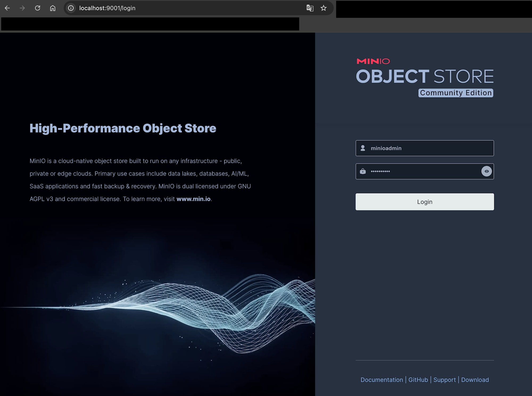The height and width of the screenshot is (396, 532).
Task: Visit the GitHub link
Action: pyautogui.click(x=418, y=380)
